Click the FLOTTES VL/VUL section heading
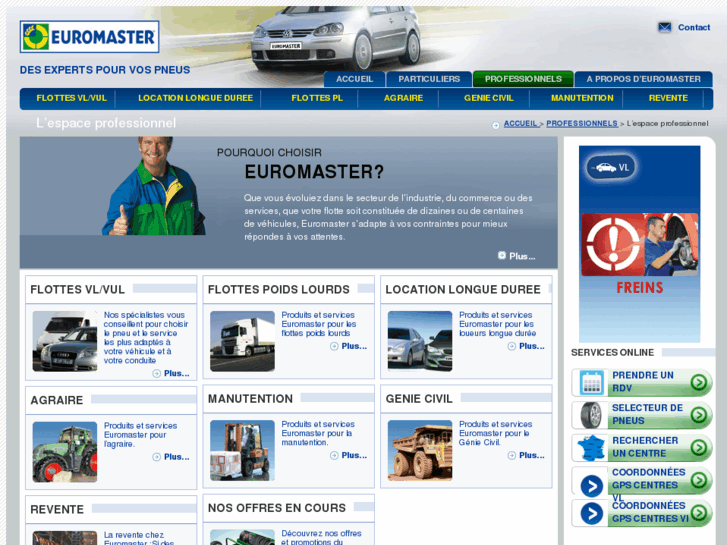 tap(77, 290)
